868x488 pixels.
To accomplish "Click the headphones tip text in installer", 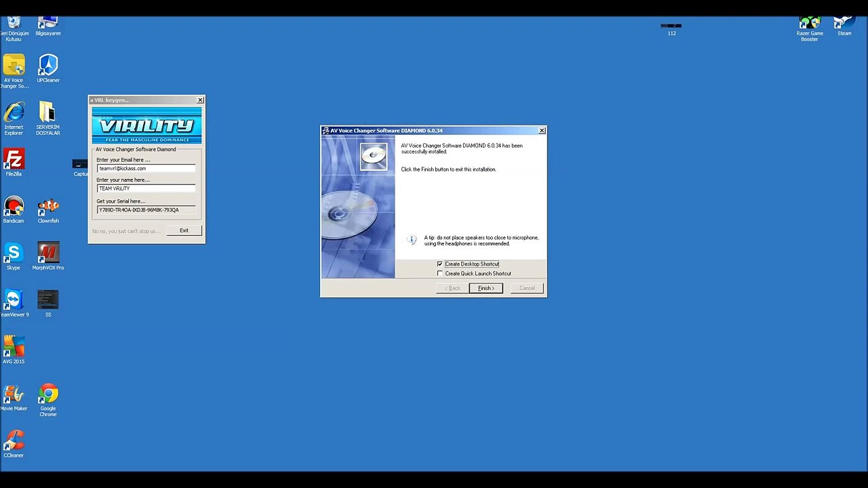I will 481,241.
